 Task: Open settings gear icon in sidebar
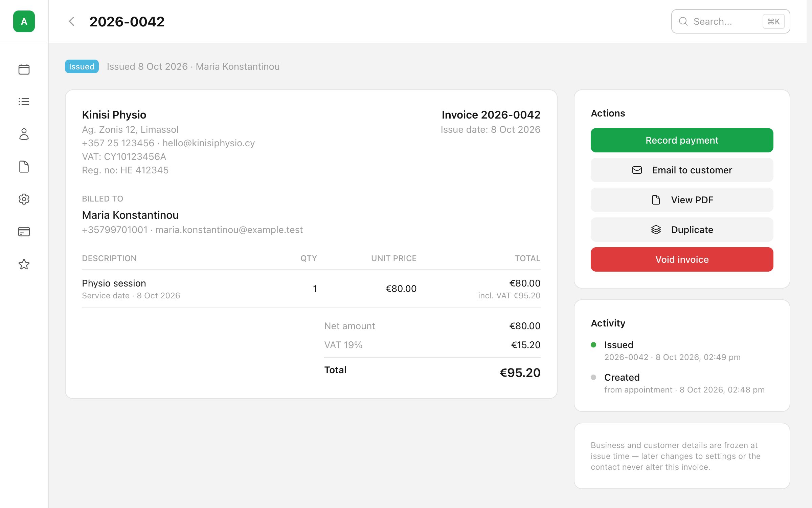(x=24, y=199)
